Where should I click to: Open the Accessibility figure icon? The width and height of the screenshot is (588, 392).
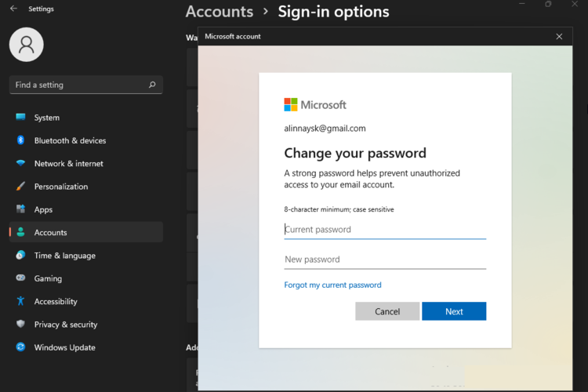21,301
